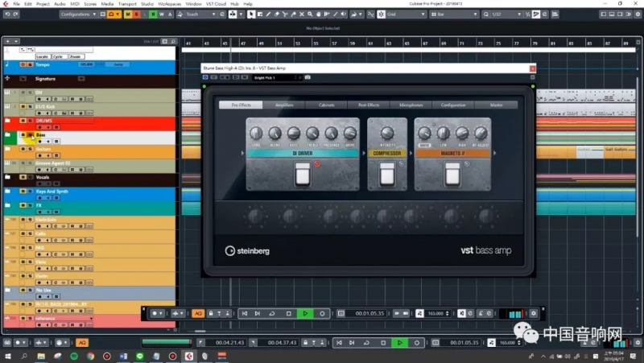The image size is (644, 363).
Task: Select the Object Selection arrow tool
Action: (251, 14)
